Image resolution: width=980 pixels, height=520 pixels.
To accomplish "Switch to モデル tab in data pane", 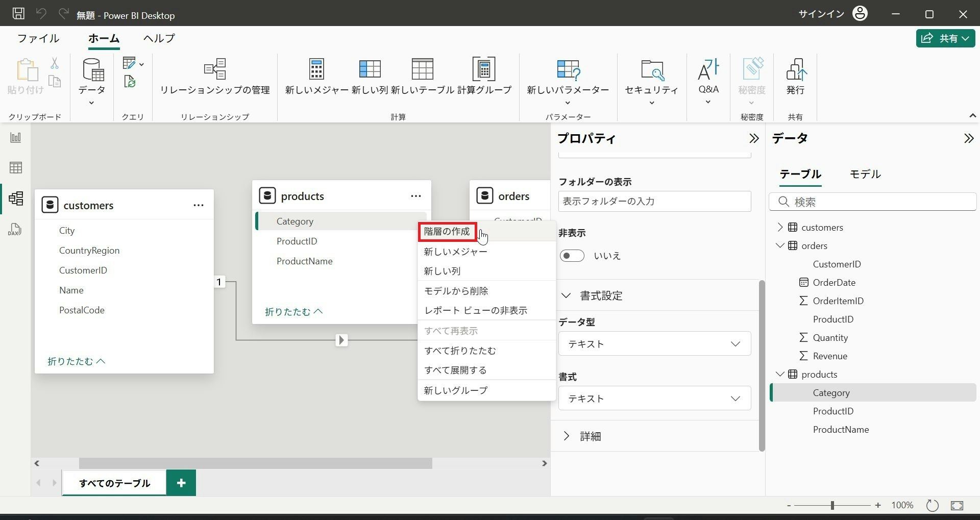I will coord(865,174).
